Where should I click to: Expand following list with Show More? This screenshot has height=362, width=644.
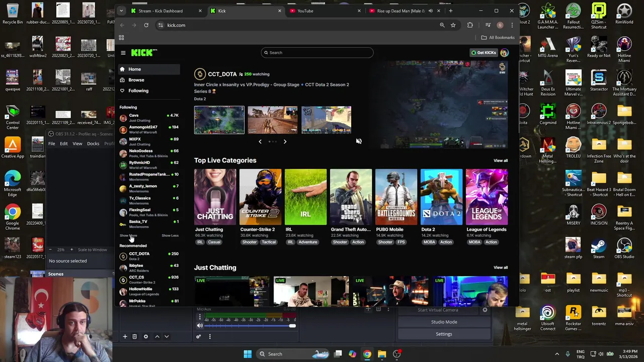click(128, 236)
